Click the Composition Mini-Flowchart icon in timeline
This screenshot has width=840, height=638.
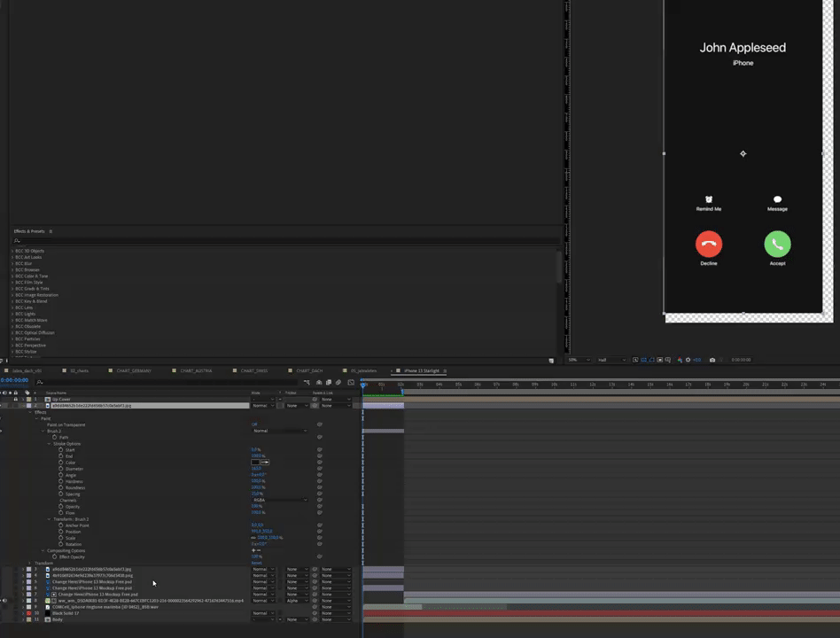(x=307, y=383)
